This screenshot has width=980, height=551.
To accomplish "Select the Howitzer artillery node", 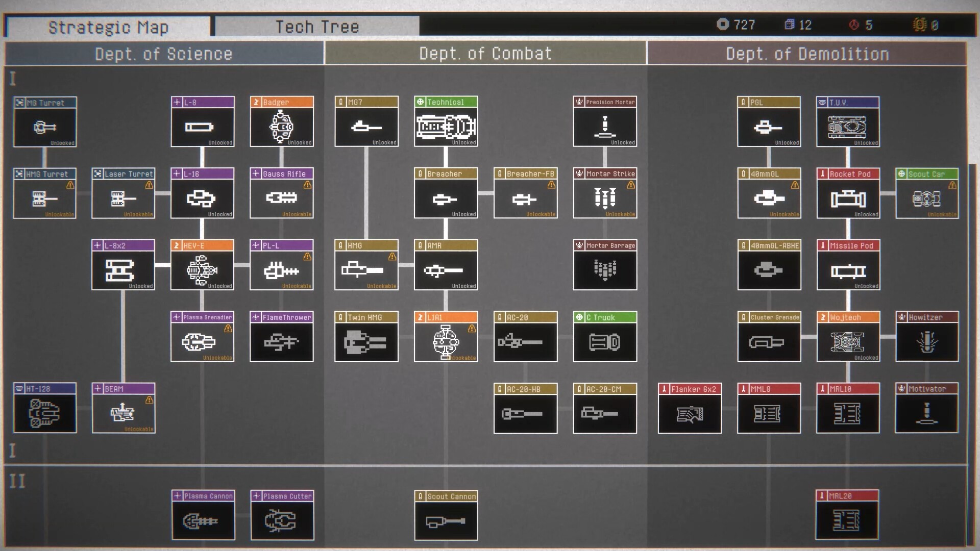I will pyautogui.click(x=926, y=337).
